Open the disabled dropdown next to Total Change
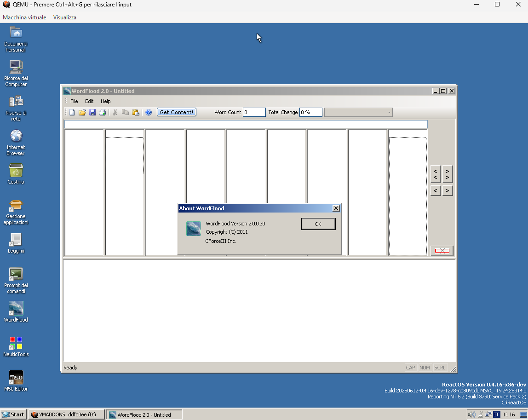This screenshot has width=528, height=420. point(358,112)
